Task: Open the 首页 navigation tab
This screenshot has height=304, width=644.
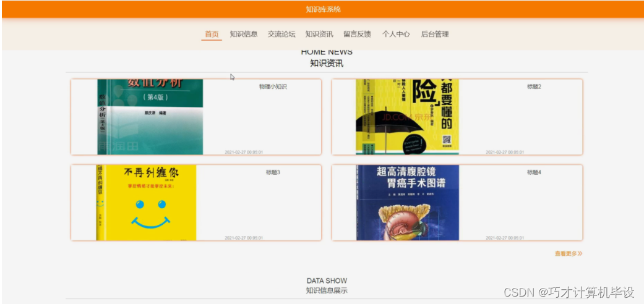Action: (212, 34)
